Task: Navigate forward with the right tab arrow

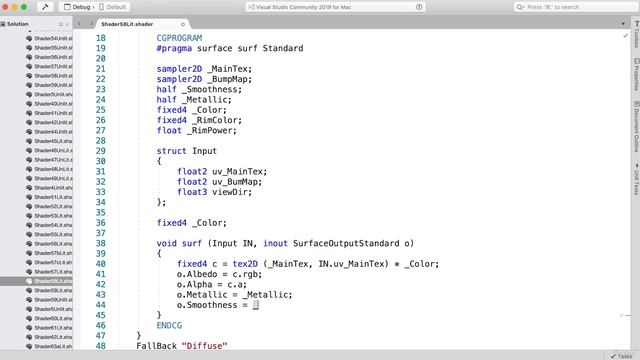Action: click(91, 24)
